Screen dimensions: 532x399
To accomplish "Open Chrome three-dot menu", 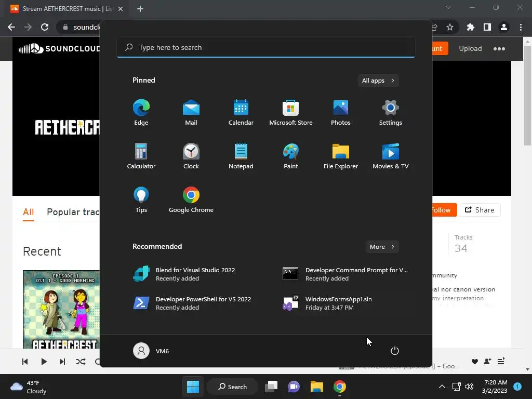I will point(521,27).
